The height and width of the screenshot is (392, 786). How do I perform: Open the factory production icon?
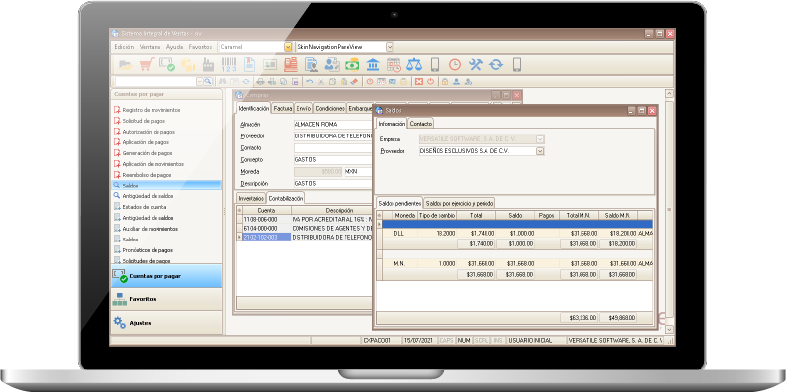pos(208,65)
